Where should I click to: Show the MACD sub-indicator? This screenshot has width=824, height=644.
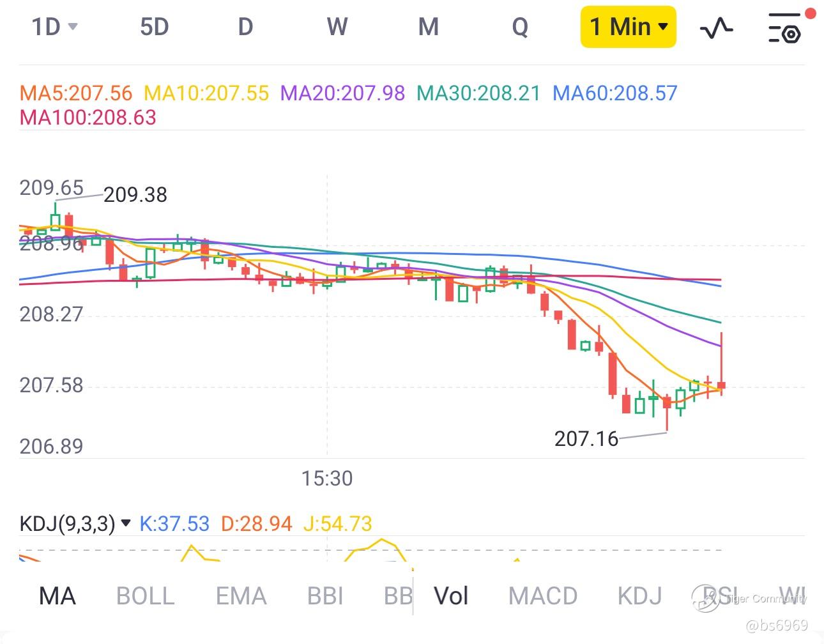tap(543, 596)
